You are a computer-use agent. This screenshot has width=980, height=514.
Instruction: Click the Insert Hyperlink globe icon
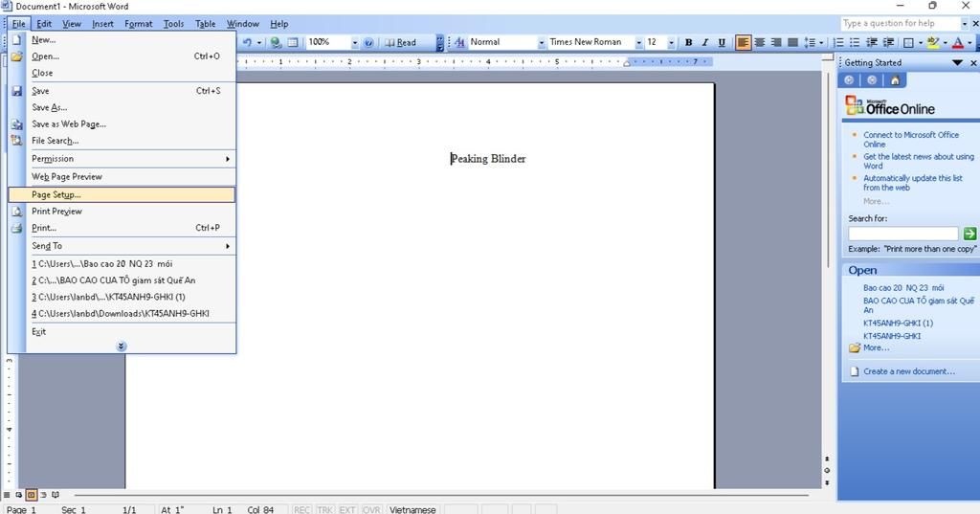(x=276, y=42)
